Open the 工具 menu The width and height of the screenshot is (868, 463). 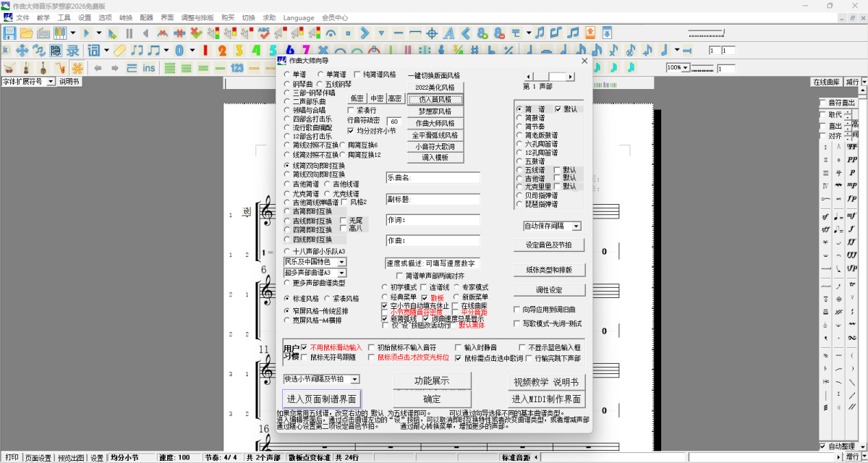point(64,17)
